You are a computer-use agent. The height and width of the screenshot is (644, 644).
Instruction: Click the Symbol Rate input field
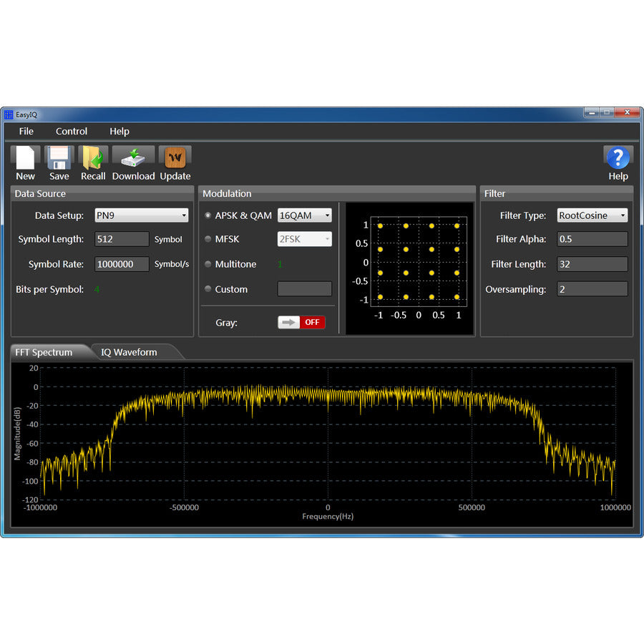122,264
